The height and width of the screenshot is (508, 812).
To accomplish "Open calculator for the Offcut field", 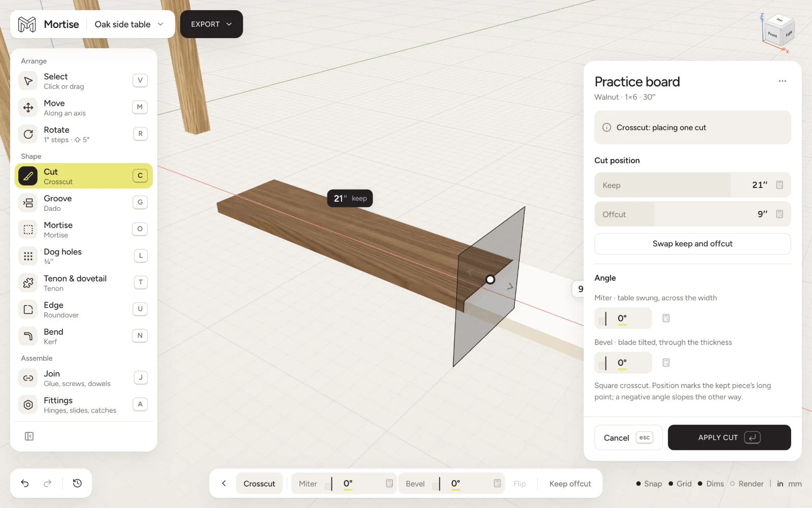I will [x=780, y=214].
